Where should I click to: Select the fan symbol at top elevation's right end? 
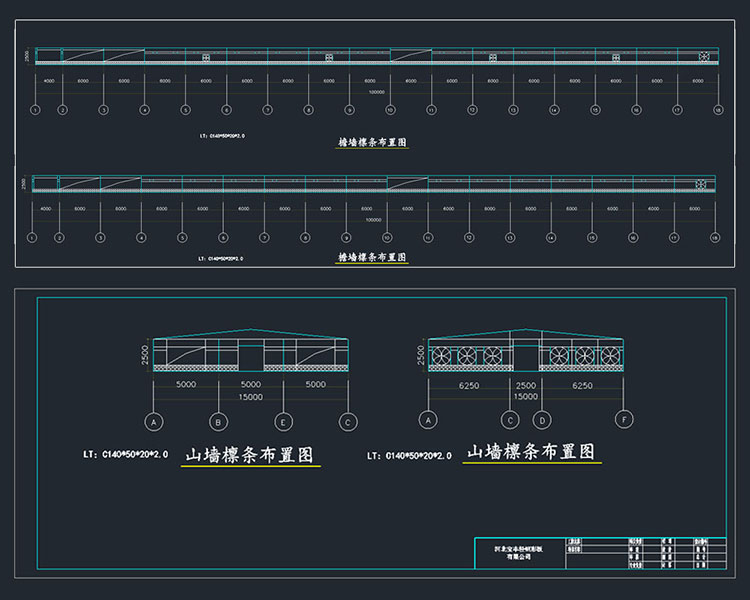click(x=704, y=57)
